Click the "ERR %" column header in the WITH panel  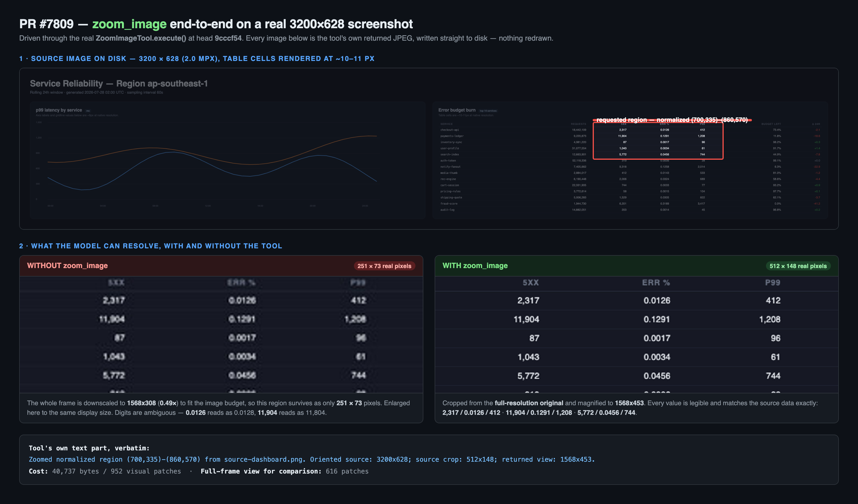point(656,282)
